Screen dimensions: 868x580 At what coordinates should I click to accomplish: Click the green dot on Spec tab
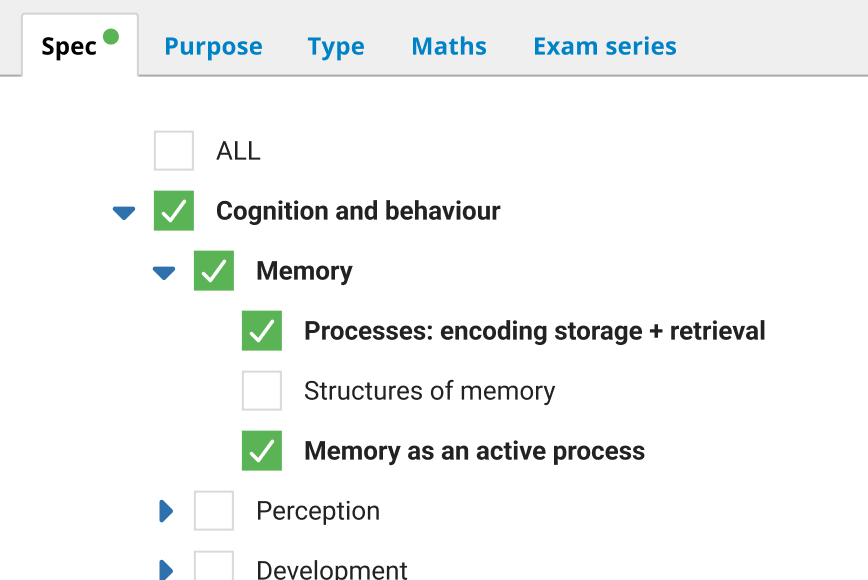pos(111,37)
